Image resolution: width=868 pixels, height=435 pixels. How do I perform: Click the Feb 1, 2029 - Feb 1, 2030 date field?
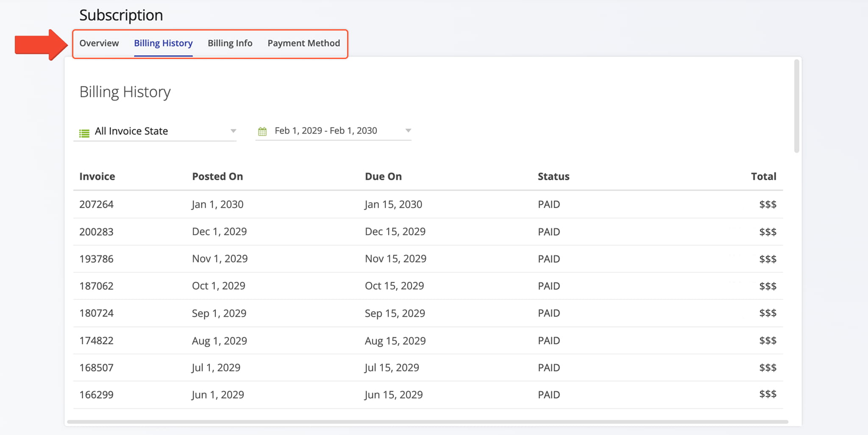click(x=325, y=131)
